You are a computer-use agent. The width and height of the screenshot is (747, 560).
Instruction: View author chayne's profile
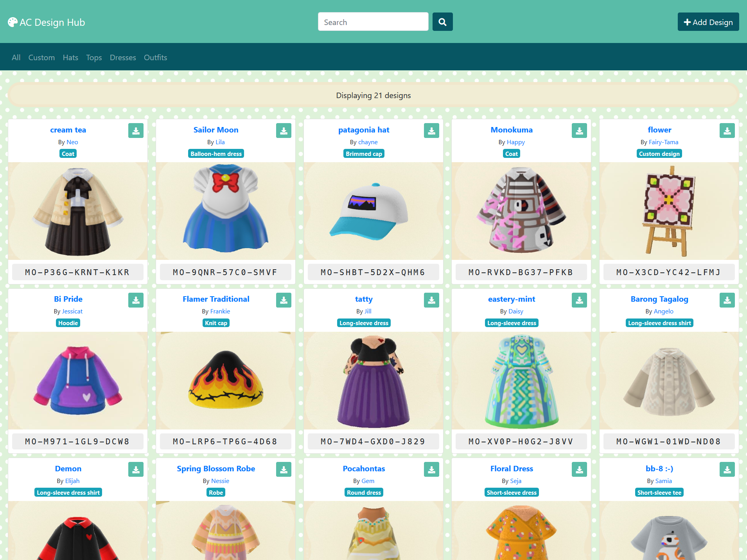pos(368,142)
